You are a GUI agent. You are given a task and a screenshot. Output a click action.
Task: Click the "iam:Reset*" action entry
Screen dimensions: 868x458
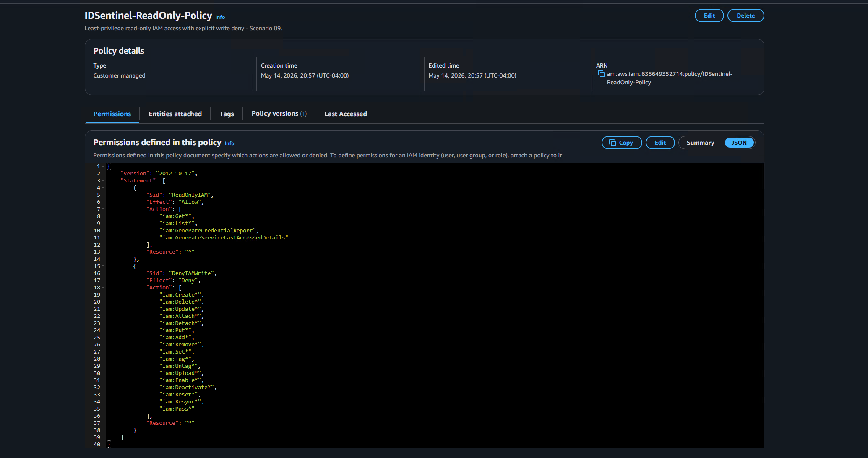pyautogui.click(x=180, y=395)
